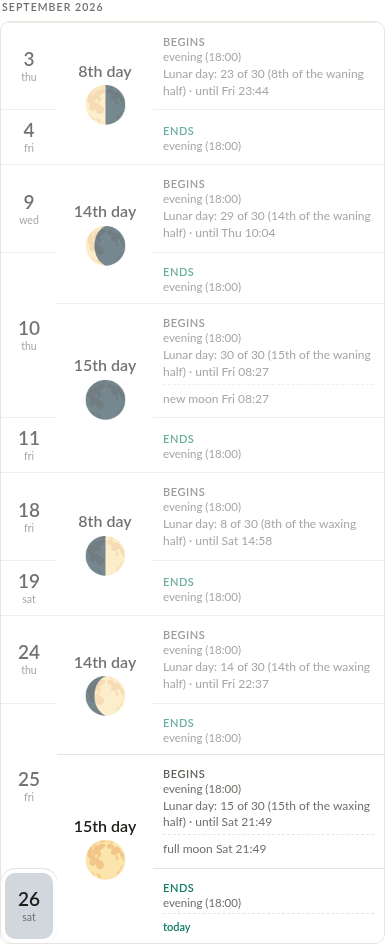Click the waning crescent moon icon for Sept 9
Image resolution: width=385 pixels, height=945 pixels.
[x=105, y=246]
